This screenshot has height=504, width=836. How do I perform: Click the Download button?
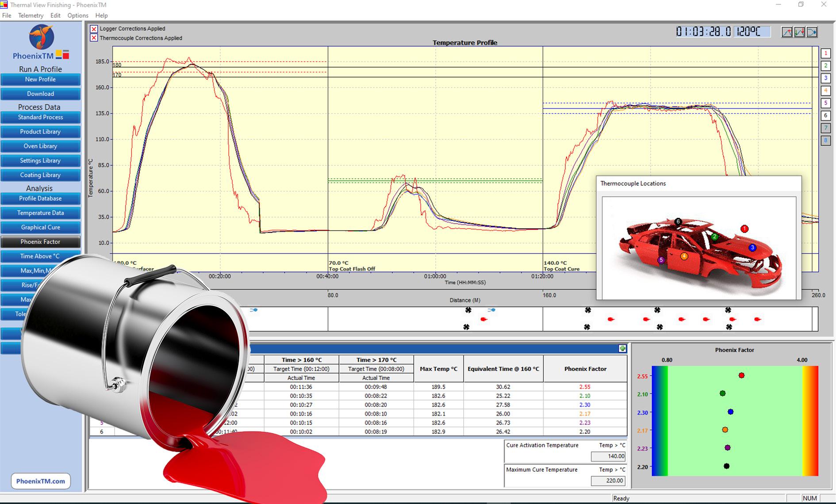click(40, 94)
